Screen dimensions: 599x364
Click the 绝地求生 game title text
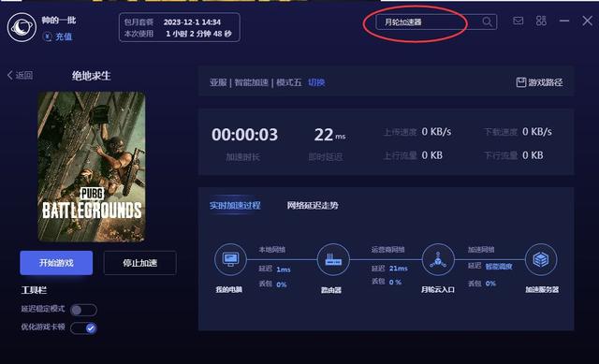pos(92,76)
